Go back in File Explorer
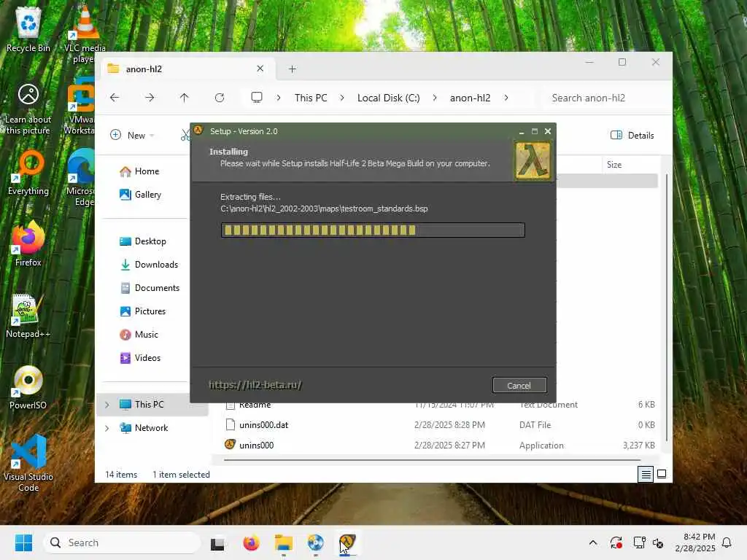 click(115, 98)
